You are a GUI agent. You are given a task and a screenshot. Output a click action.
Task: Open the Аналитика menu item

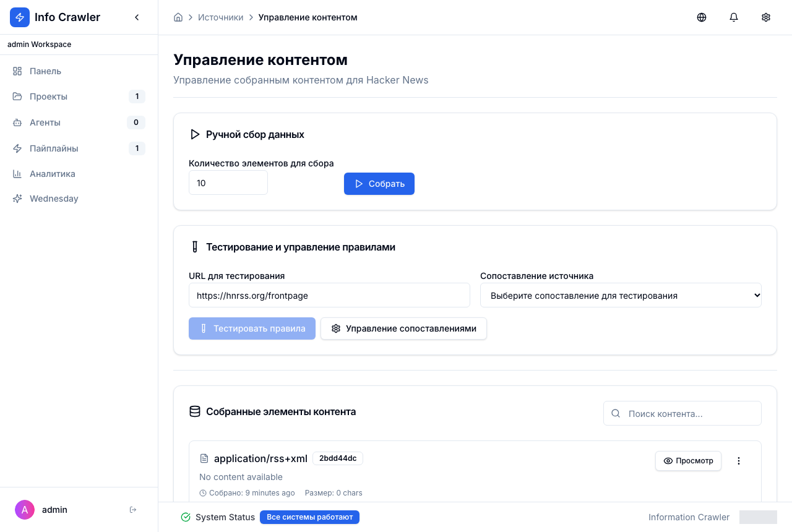pyautogui.click(x=79, y=174)
